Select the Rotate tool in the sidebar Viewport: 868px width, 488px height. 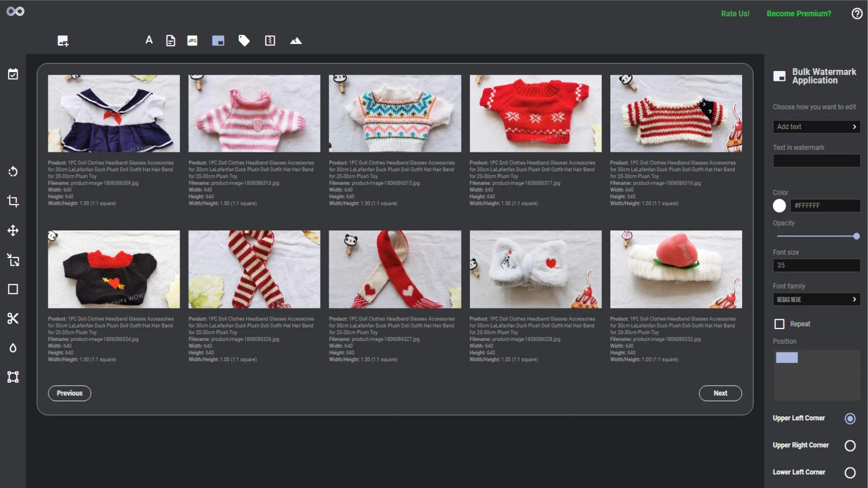point(13,171)
